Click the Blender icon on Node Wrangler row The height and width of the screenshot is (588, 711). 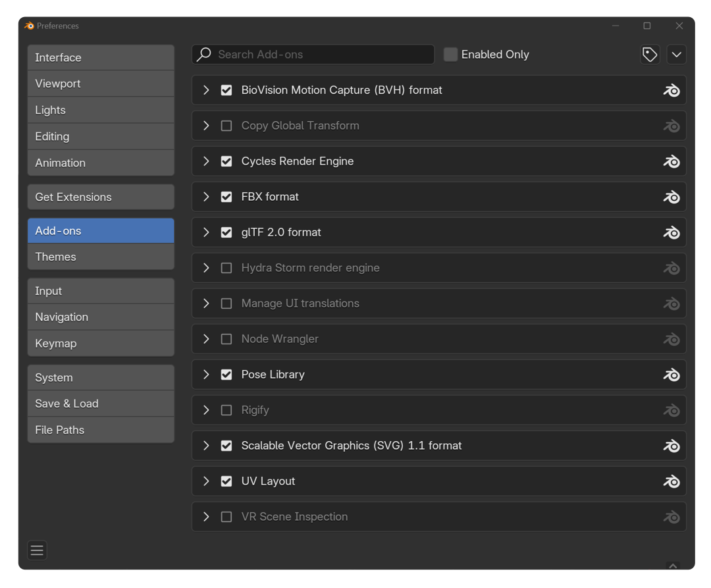(671, 339)
